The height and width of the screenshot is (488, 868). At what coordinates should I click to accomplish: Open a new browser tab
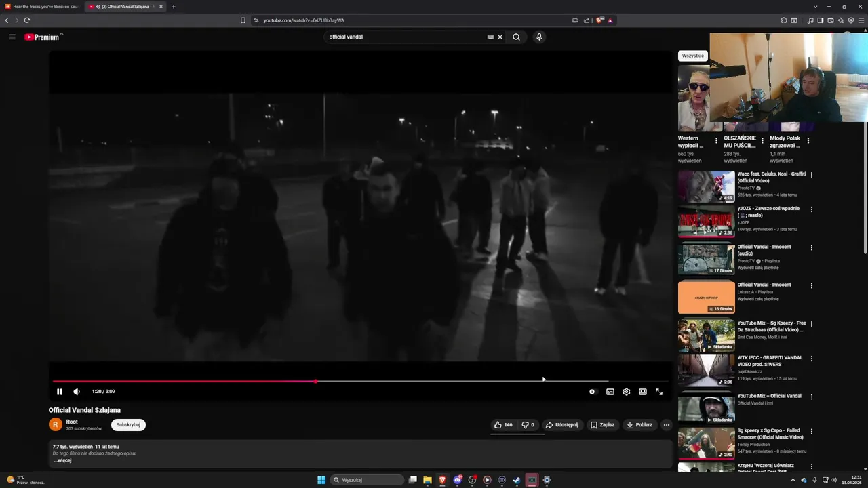(x=174, y=7)
